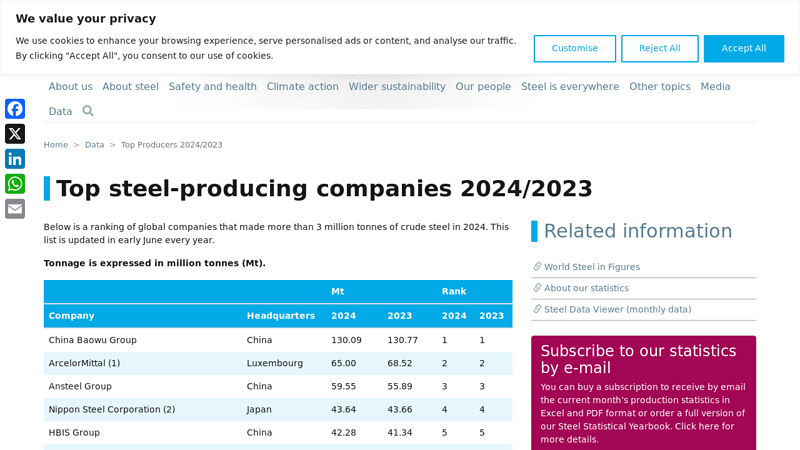This screenshot has height=450, width=800.
Task: Select Ansteel Group company cell
Action: click(80, 386)
